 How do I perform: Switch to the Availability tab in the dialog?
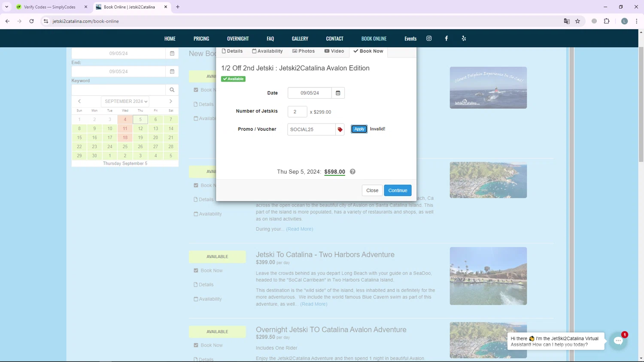coord(267,51)
